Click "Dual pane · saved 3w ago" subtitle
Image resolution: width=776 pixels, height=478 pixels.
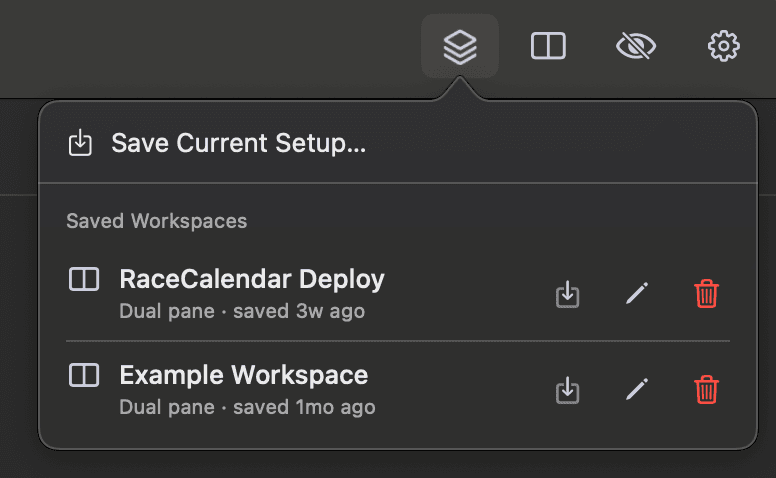242,311
